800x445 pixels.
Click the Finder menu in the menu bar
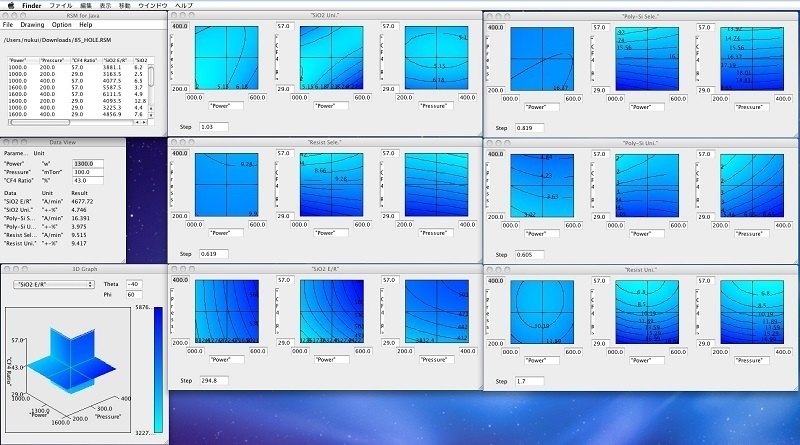pyautogui.click(x=31, y=5)
